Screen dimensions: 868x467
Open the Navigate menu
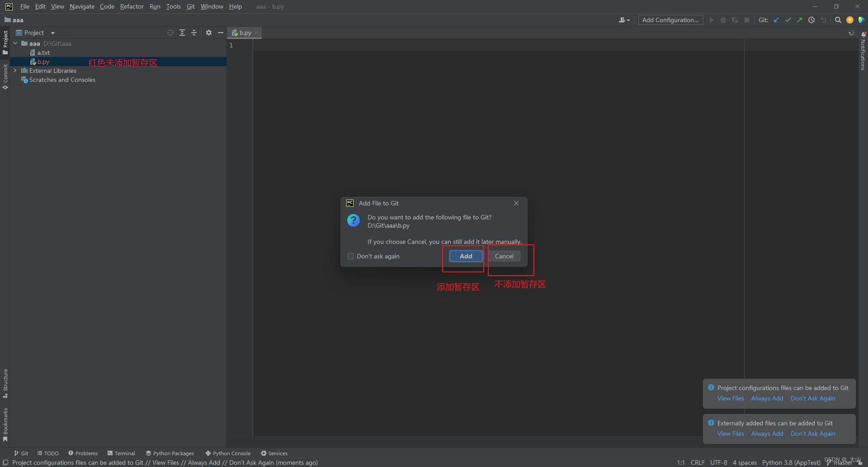(82, 6)
